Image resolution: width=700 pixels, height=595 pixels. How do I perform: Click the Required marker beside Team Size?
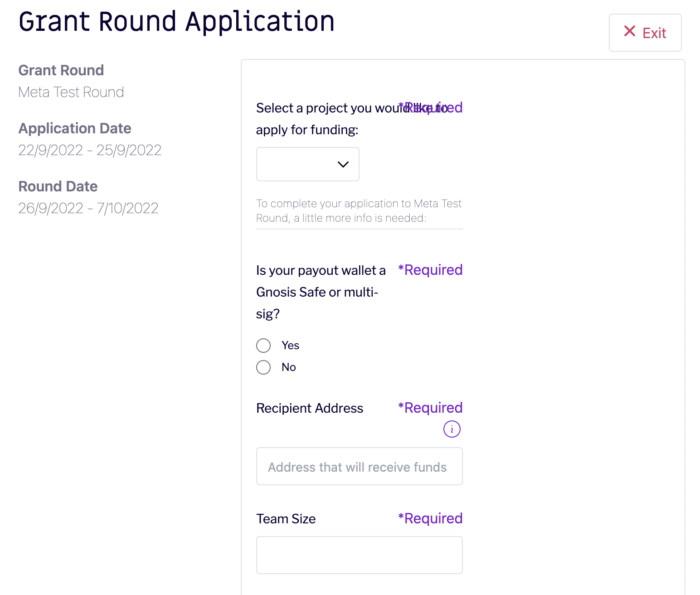click(x=430, y=518)
